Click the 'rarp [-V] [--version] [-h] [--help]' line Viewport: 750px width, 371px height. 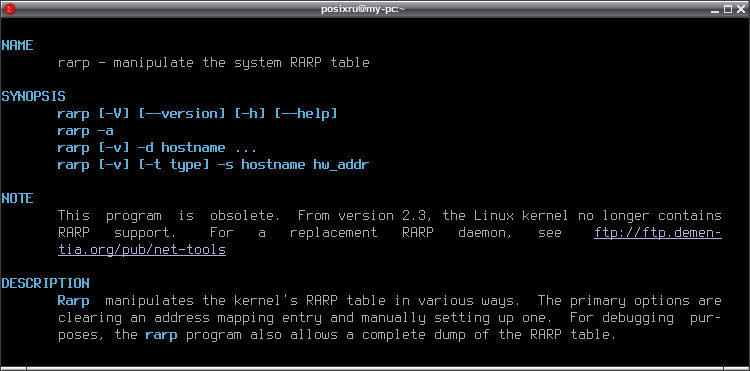click(197, 114)
